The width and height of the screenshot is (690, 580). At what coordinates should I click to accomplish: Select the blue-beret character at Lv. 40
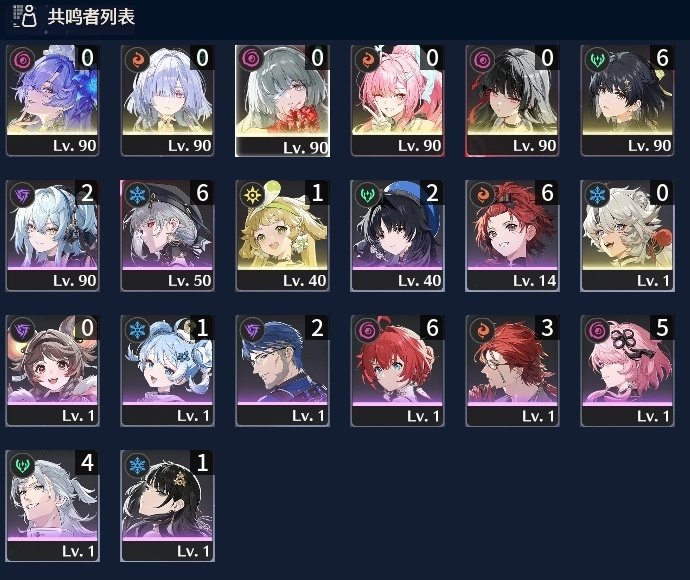[x=397, y=235]
